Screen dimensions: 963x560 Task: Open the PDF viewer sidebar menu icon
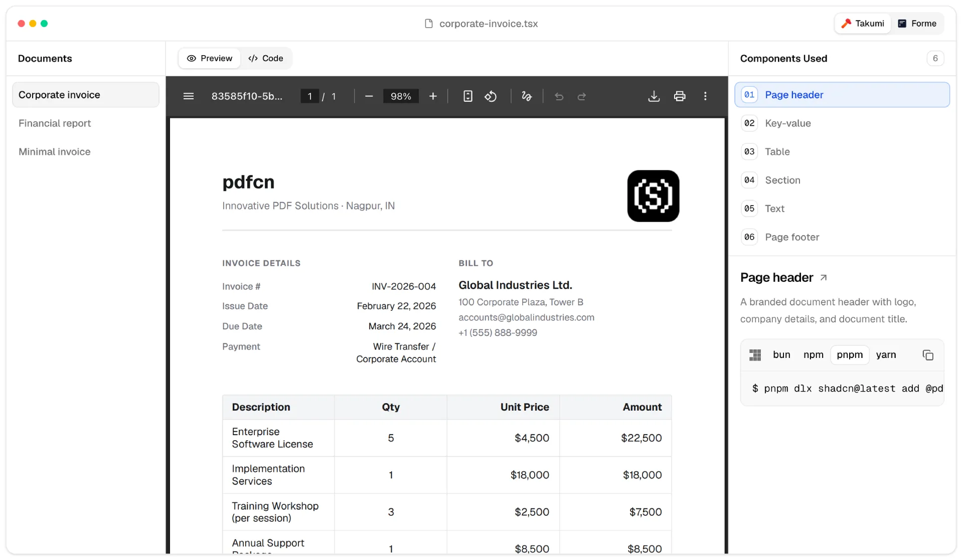point(189,96)
